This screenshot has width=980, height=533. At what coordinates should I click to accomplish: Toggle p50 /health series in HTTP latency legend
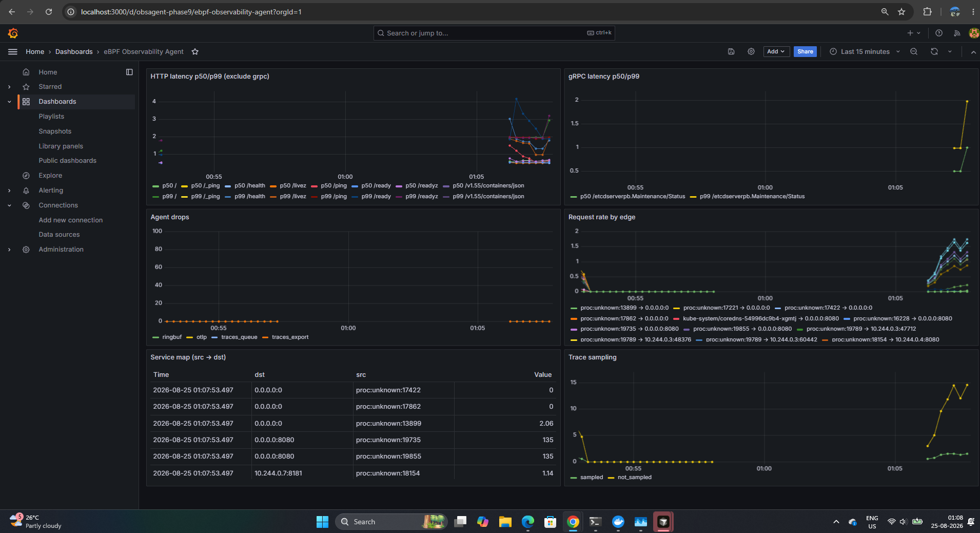point(250,186)
